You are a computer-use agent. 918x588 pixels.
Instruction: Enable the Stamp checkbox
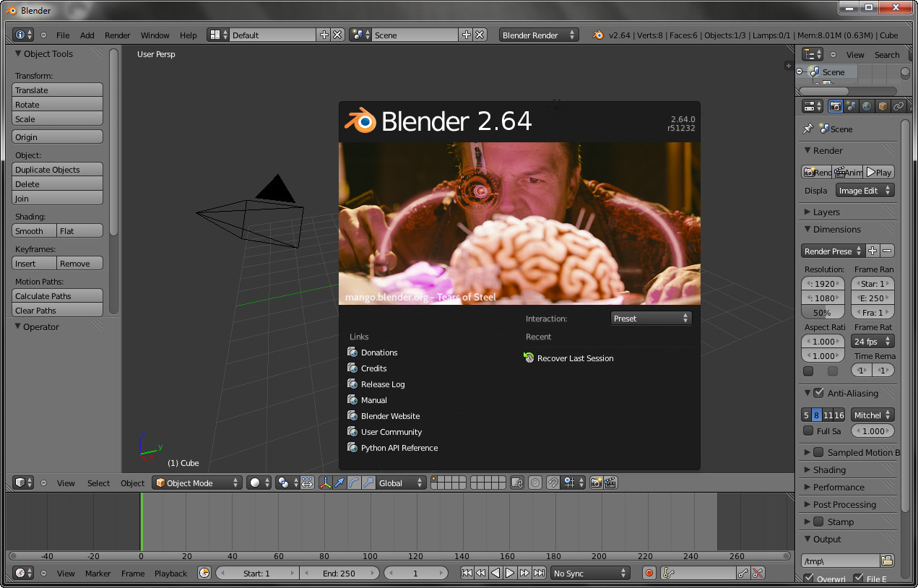pyautogui.click(x=818, y=522)
